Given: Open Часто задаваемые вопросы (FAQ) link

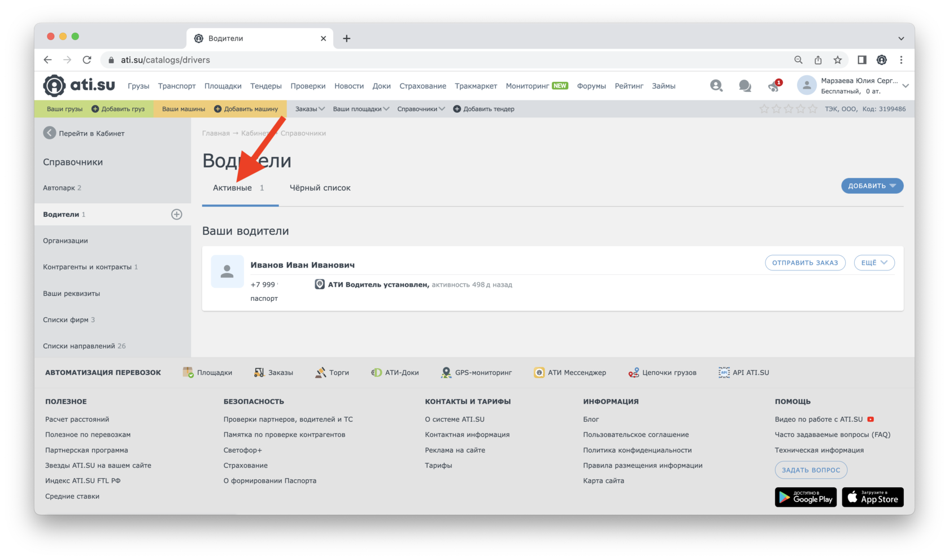Looking at the screenshot, I should click(x=833, y=435).
